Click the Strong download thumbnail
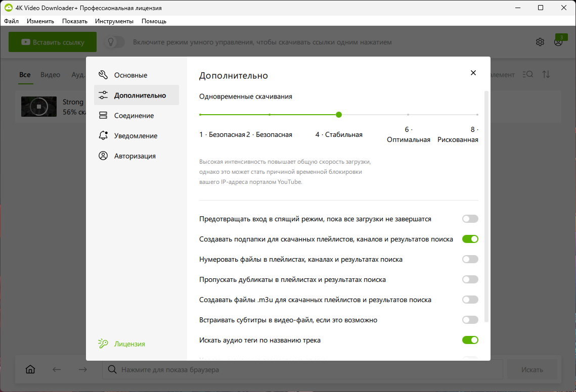The image size is (576, 392). point(39,107)
